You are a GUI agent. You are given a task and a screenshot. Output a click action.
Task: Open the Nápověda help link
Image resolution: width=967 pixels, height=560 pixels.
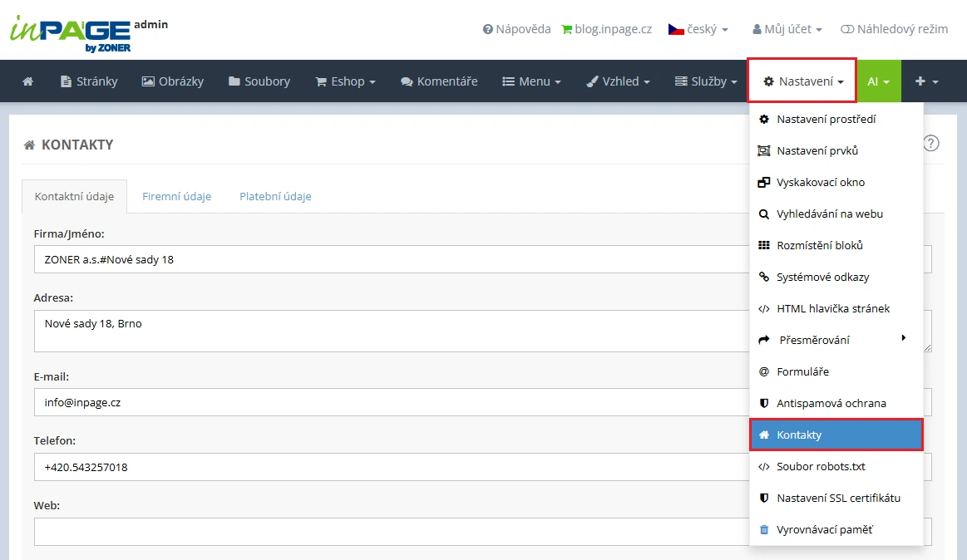point(516,29)
